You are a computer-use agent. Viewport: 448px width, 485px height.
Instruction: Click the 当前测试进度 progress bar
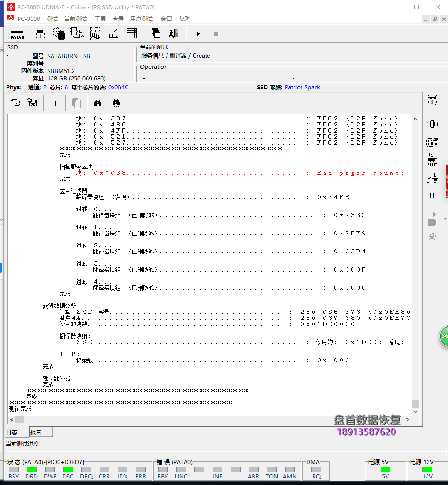[x=226, y=452]
